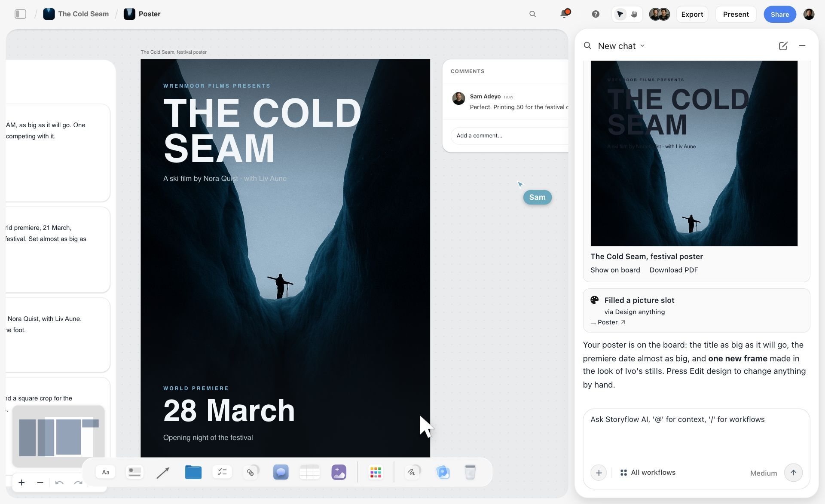Click the collaborators avatar group

[659, 14]
